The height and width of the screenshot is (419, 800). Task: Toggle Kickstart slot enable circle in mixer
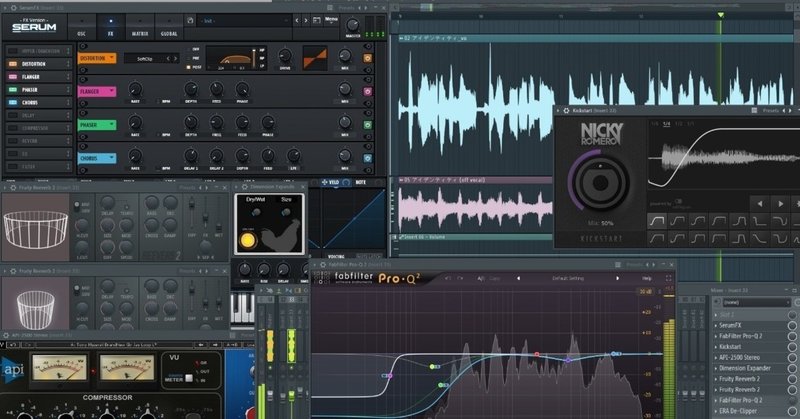pyautogui.click(x=792, y=347)
